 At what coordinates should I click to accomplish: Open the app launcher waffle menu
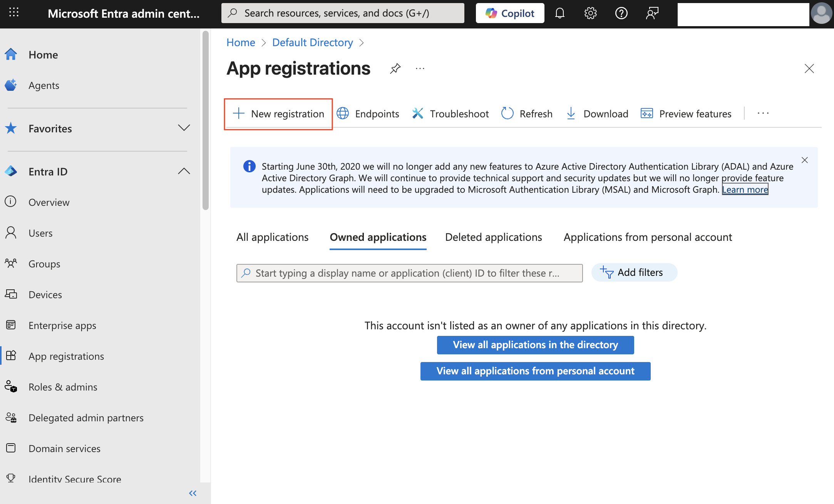14,13
